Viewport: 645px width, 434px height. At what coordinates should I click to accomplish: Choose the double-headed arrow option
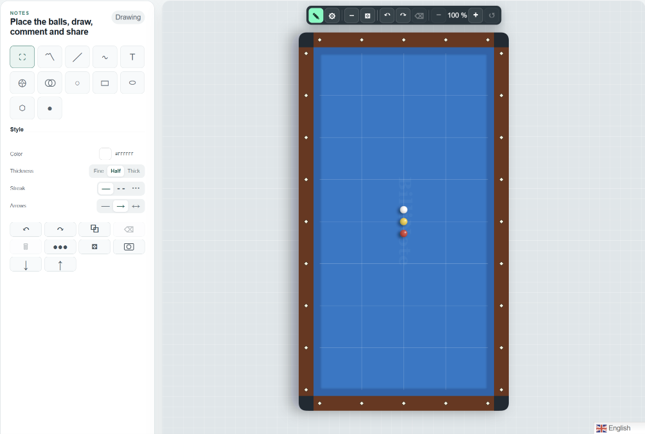136,206
